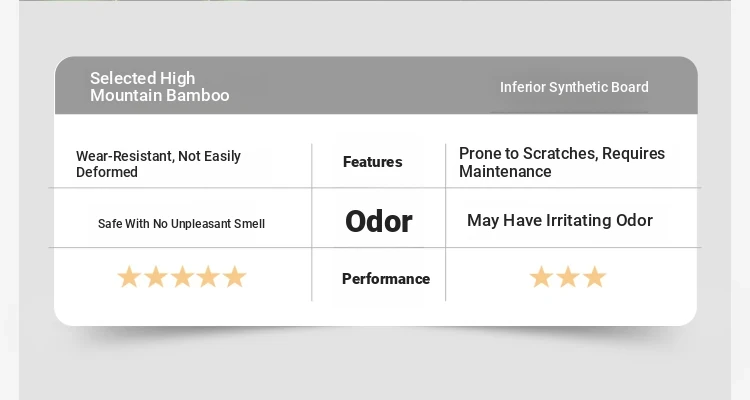
Task: Click 'Prone to Scratches, Requires Maintenance' text
Action: click(561, 162)
